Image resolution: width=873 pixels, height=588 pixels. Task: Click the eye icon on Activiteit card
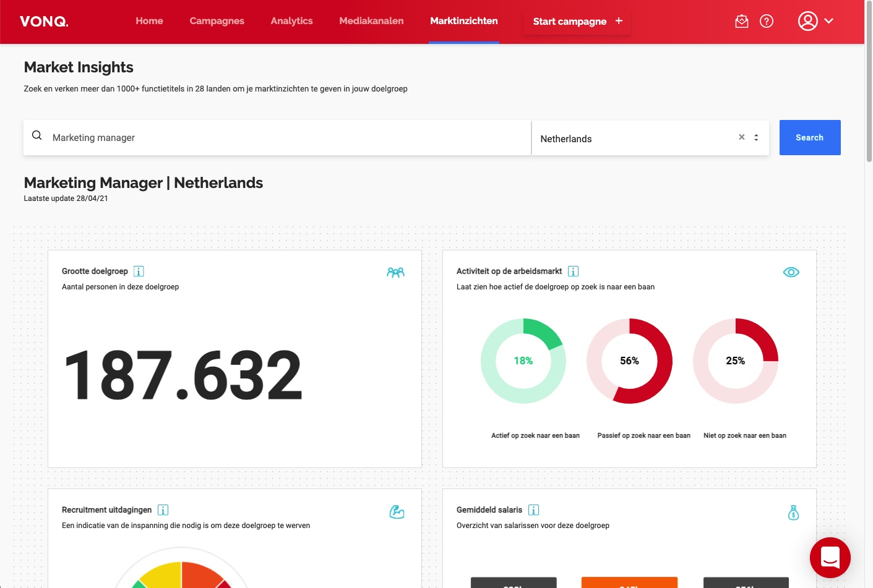point(791,272)
